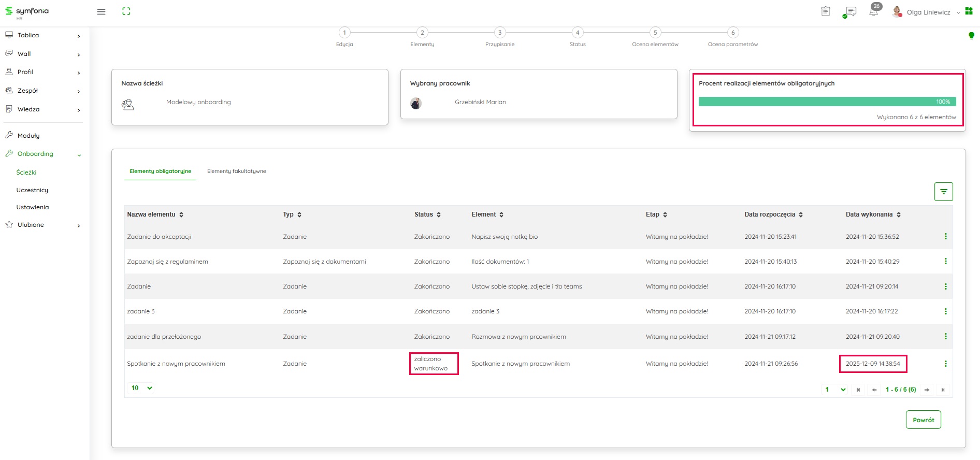Collapse the Onboarding sidebar section
The height and width of the screenshot is (460, 980).
coord(79,154)
